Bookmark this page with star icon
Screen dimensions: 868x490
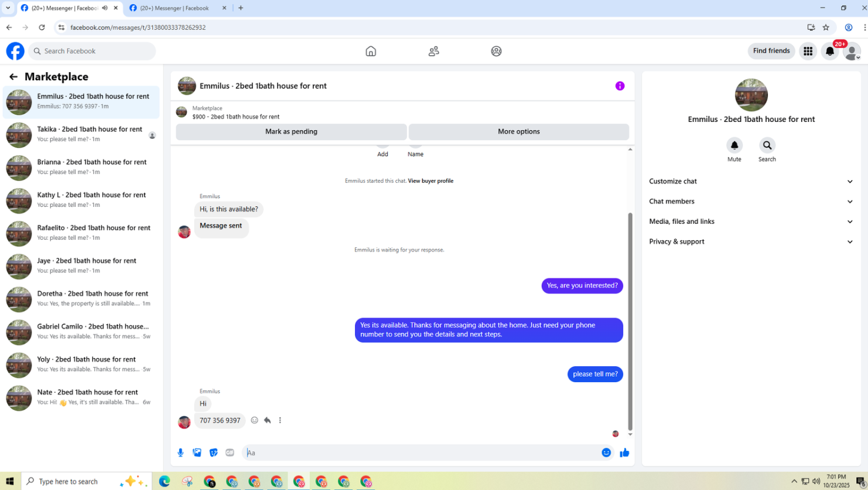pos(826,28)
